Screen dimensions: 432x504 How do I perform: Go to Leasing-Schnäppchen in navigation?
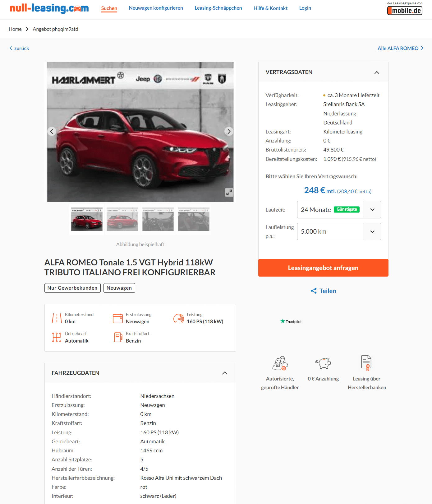(218, 8)
